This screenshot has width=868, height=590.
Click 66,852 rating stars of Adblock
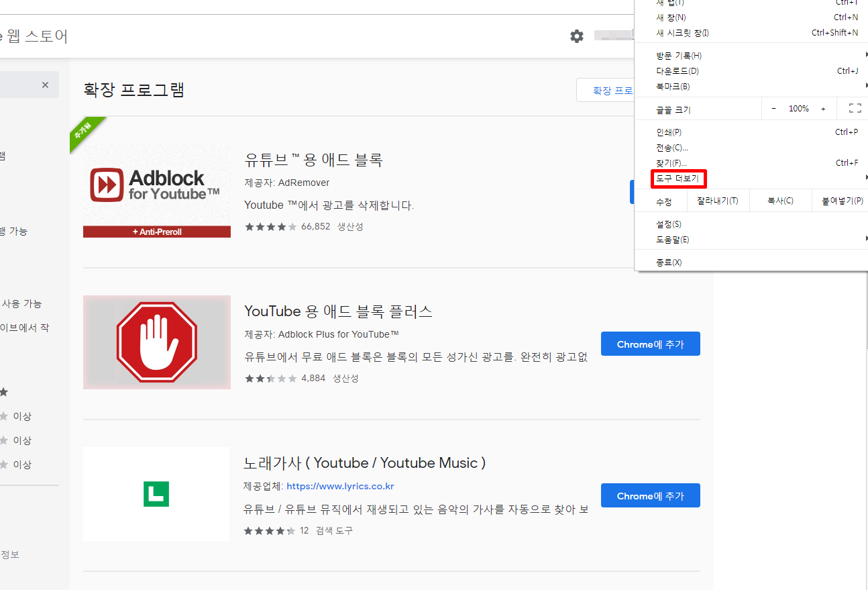[271, 227]
